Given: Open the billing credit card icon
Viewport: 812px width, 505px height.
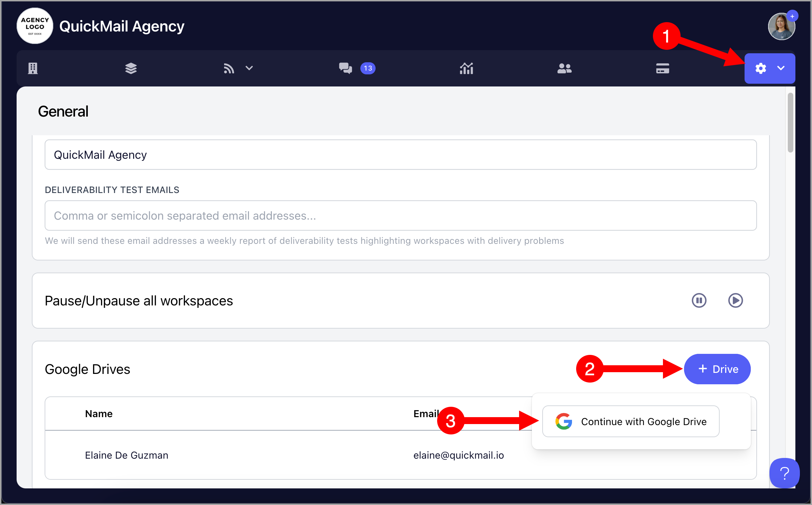Looking at the screenshot, I should coord(663,68).
